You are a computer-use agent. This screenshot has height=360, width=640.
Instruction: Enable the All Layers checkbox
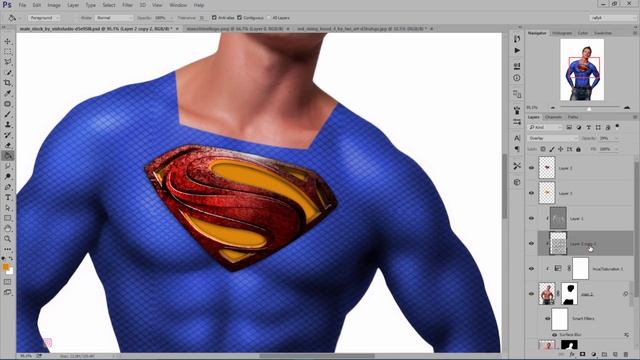pyautogui.click(x=269, y=18)
